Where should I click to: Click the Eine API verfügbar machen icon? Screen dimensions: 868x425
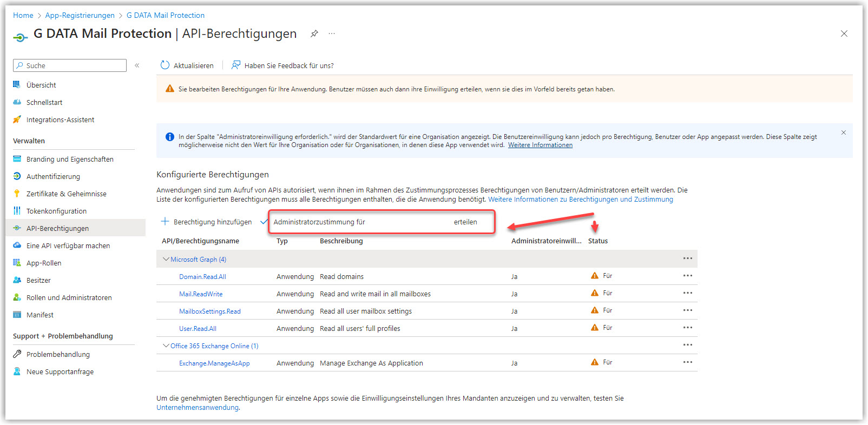[17, 245]
